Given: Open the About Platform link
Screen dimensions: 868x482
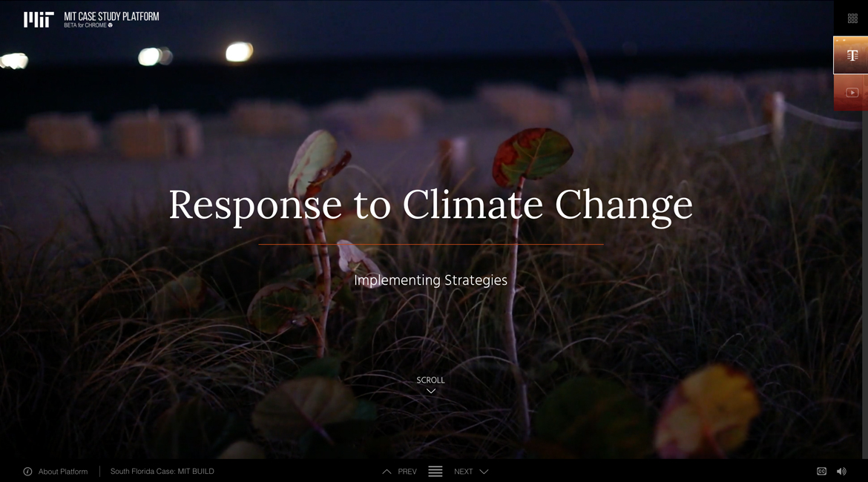Looking at the screenshot, I should (63, 472).
